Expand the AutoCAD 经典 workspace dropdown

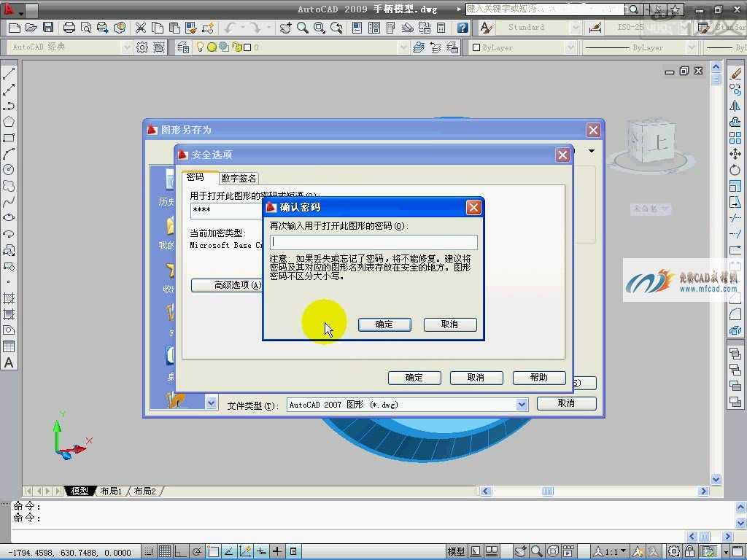coord(126,47)
